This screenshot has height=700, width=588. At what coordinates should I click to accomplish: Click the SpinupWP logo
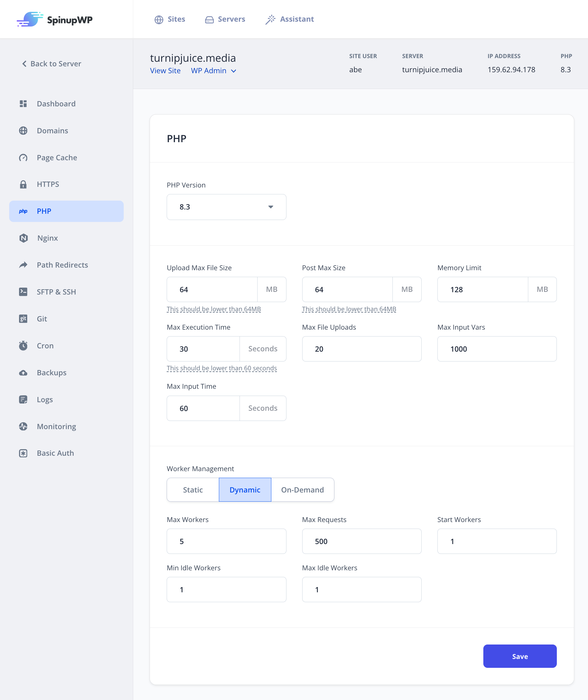[55, 19]
